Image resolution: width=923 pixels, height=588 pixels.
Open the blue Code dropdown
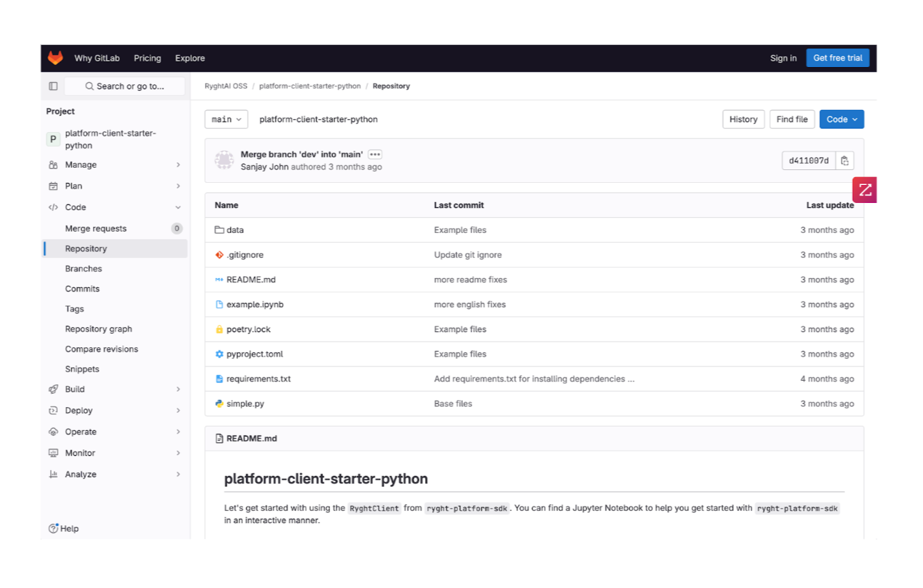pos(841,119)
